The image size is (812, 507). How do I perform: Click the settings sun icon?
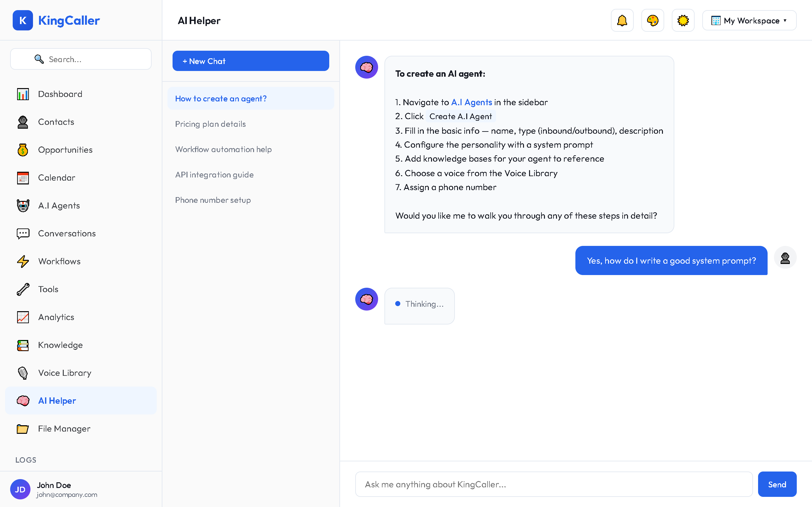(x=683, y=20)
